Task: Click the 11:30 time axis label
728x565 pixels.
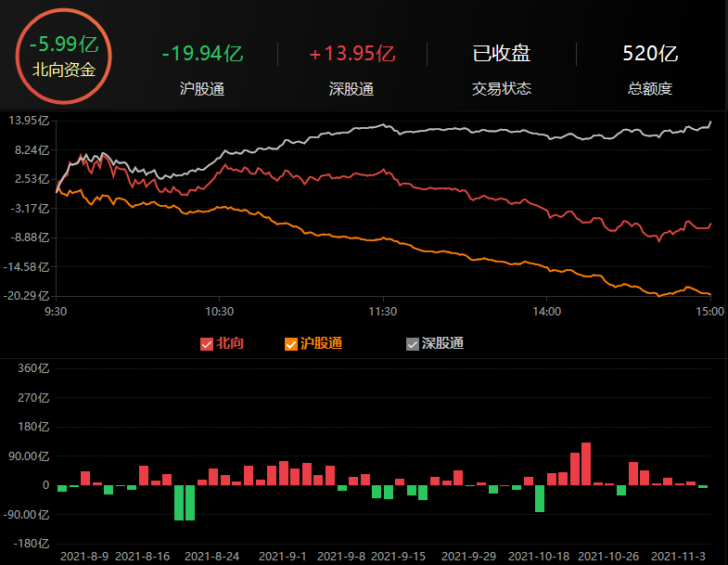Action: [x=382, y=312]
